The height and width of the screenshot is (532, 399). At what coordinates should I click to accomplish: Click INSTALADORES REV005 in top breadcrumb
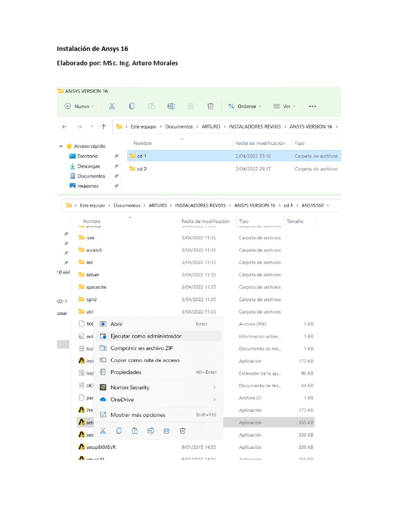pos(255,127)
